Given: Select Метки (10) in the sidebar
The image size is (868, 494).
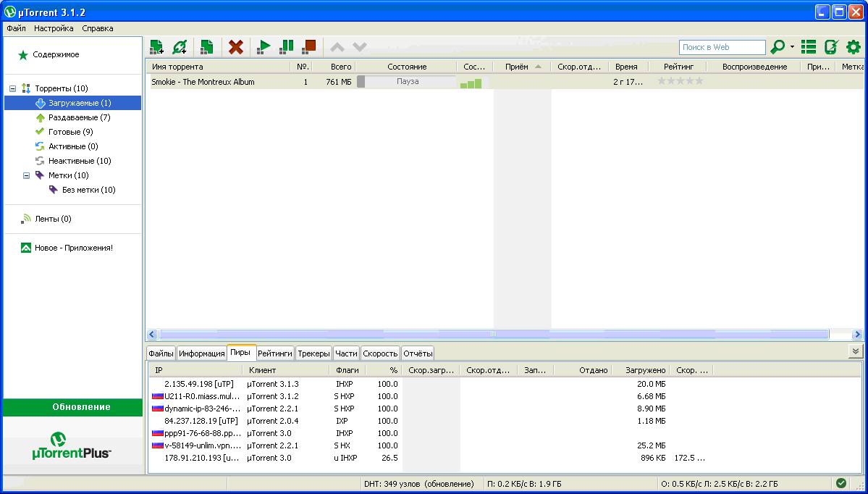Looking at the screenshot, I should click(69, 175).
